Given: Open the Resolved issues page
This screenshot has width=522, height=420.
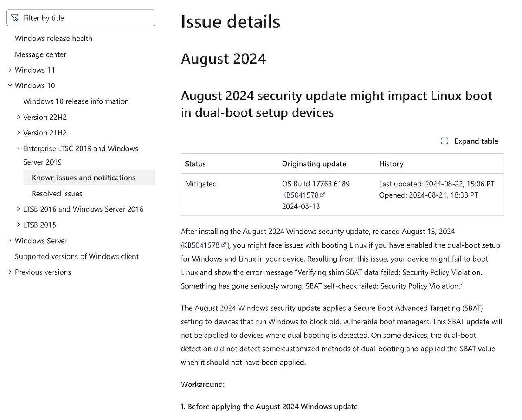Looking at the screenshot, I should coord(57,193).
